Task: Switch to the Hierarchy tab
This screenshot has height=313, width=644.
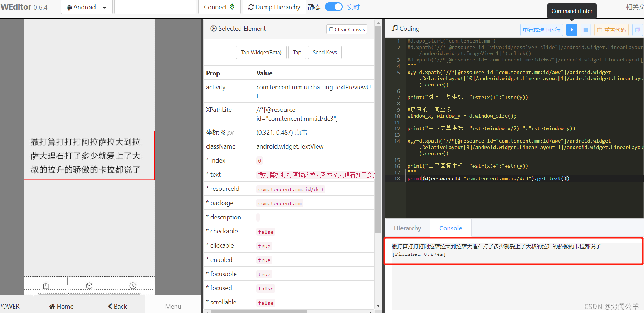Action: (408, 228)
